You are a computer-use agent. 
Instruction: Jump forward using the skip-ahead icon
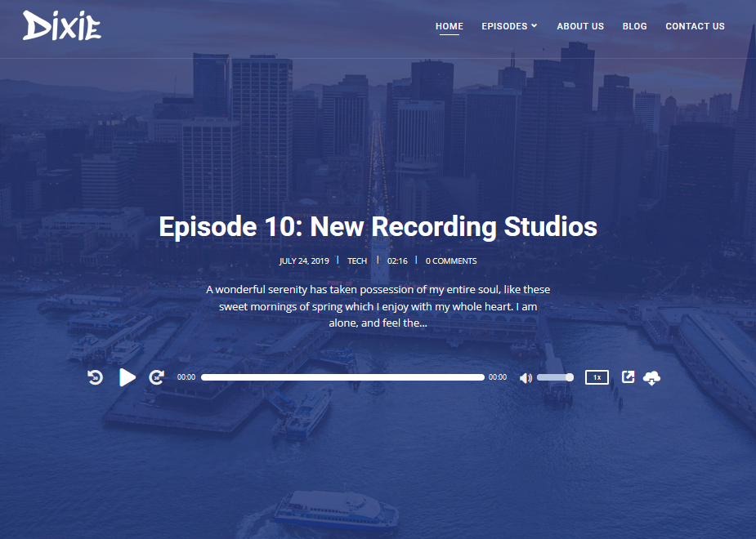pyautogui.click(x=156, y=377)
